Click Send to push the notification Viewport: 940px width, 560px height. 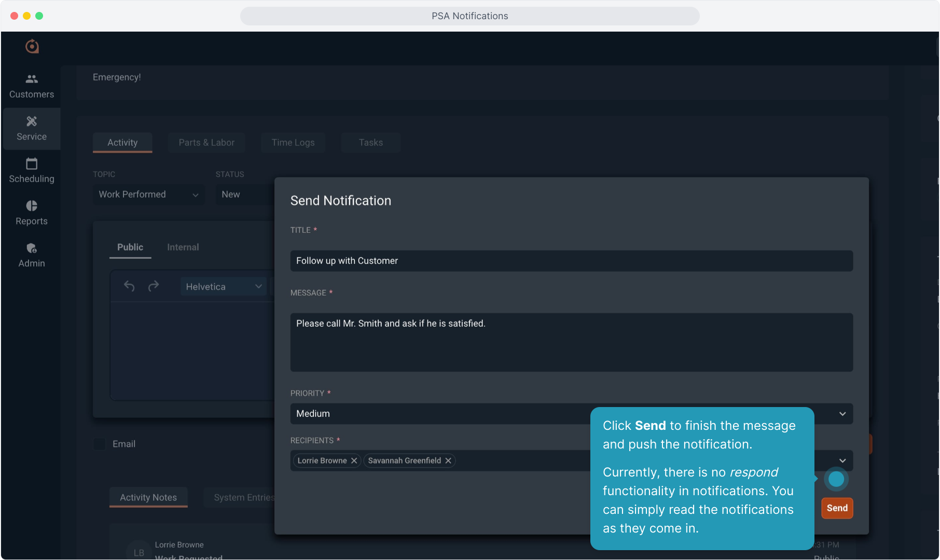click(837, 508)
